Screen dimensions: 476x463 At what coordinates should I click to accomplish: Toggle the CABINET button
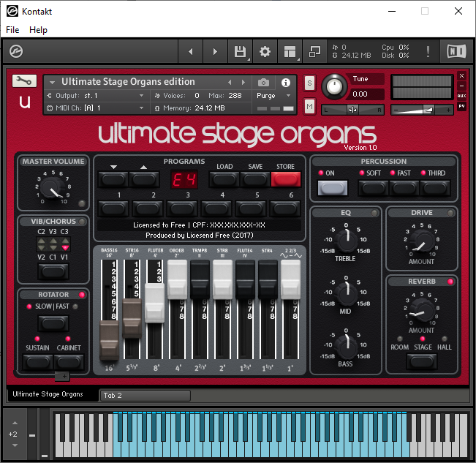tap(69, 362)
